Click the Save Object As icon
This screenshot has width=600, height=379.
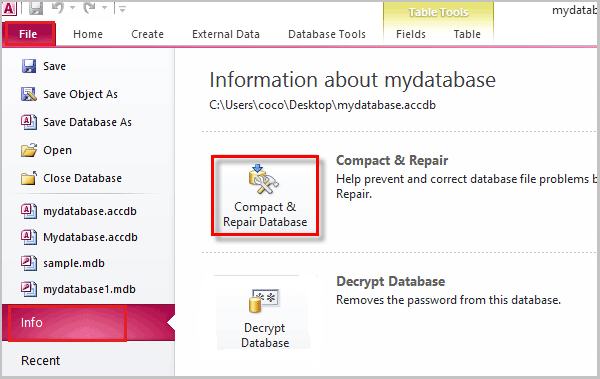pyautogui.click(x=29, y=94)
